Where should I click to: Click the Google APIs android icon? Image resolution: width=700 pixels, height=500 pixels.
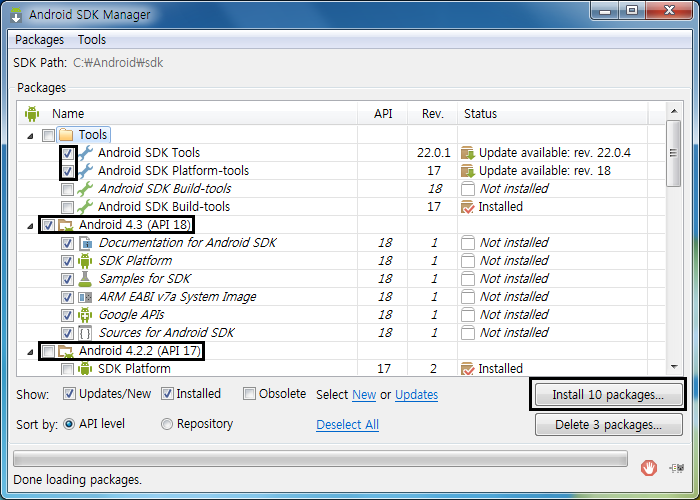[x=85, y=315]
